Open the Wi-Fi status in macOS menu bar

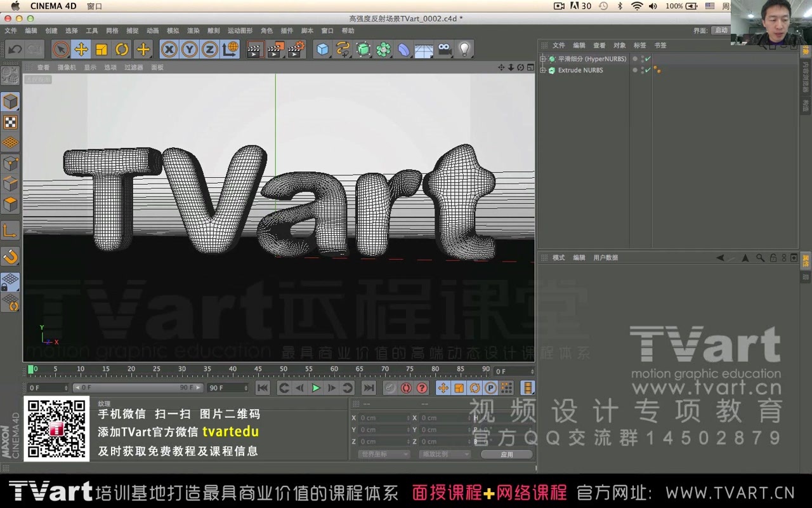coord(637,6)
